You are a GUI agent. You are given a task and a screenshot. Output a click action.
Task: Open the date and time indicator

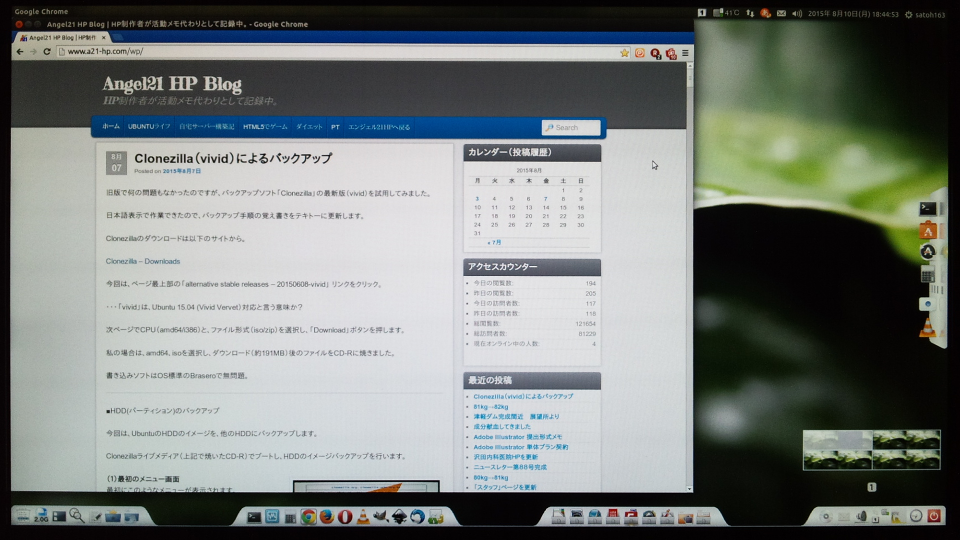coord(853,14)
